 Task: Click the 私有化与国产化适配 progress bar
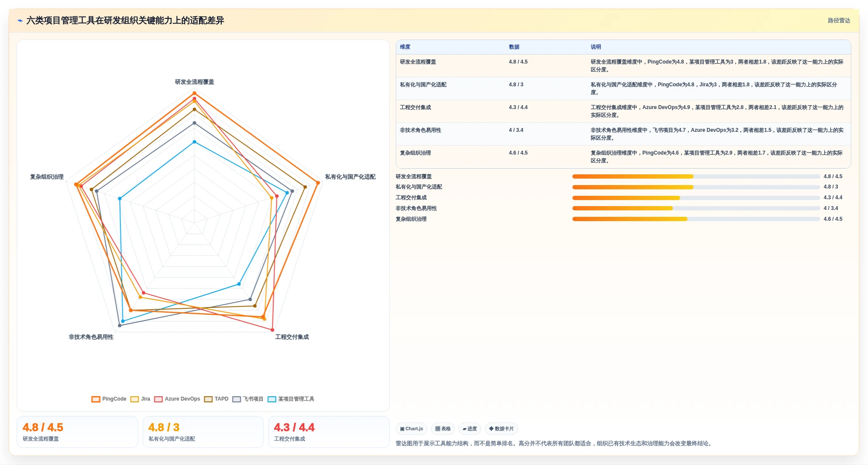[x=696, y=187]
